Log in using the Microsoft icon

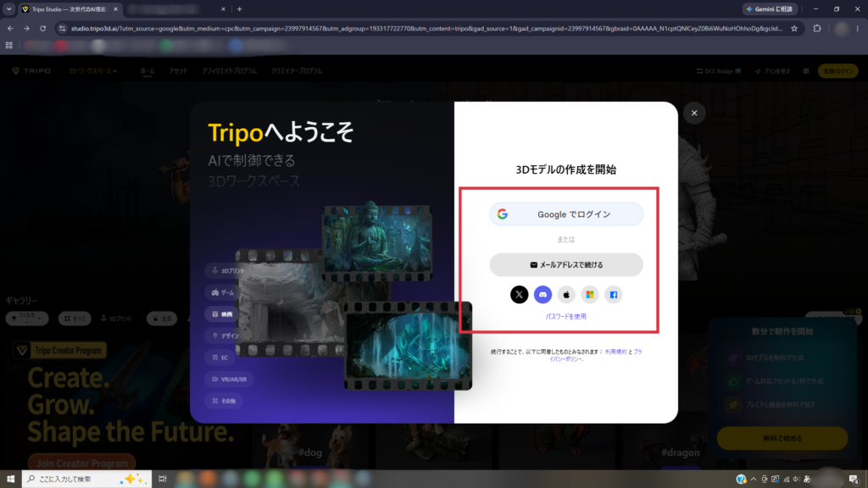point(590,295)
